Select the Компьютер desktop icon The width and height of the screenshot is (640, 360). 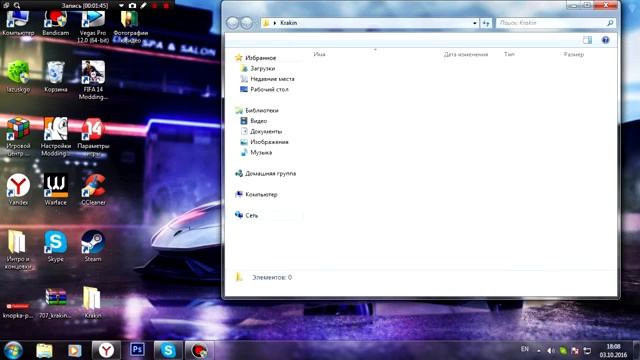tap(18, 23)
